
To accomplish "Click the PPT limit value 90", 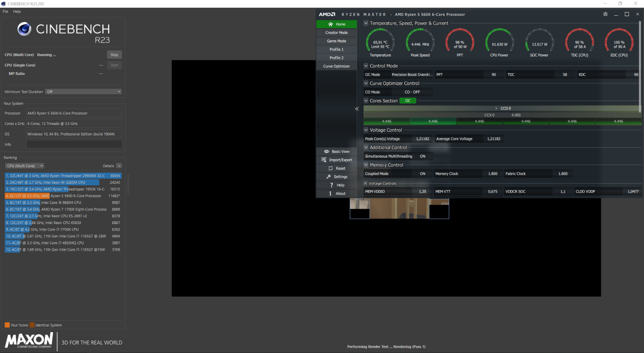I will click(494, 75).
